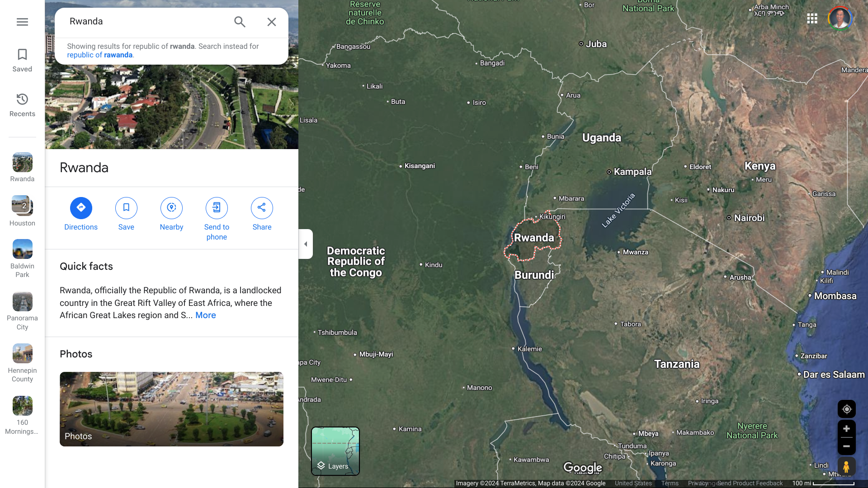The width and height of the screenshot is (868, 488).
Task: Open the hamburger main menu
Action: (22, 22)
